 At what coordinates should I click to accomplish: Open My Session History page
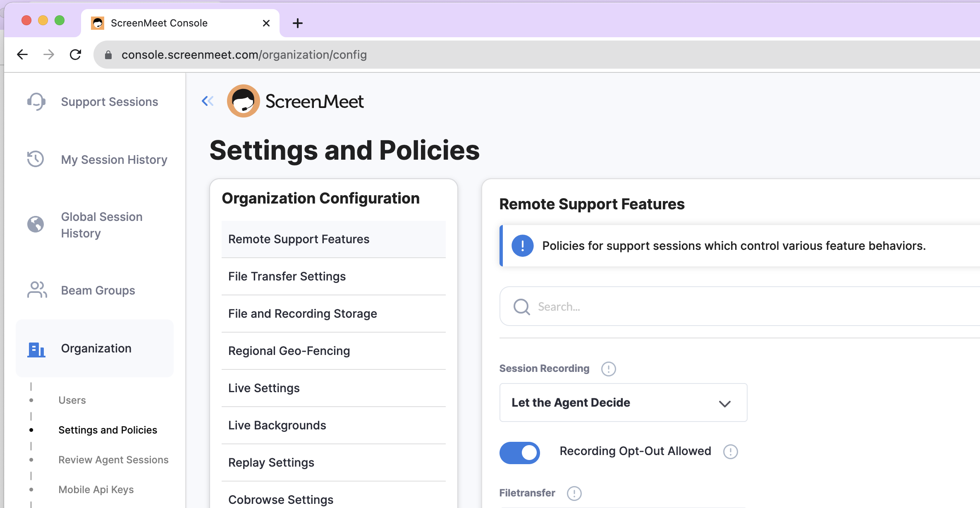click(114, 160)
